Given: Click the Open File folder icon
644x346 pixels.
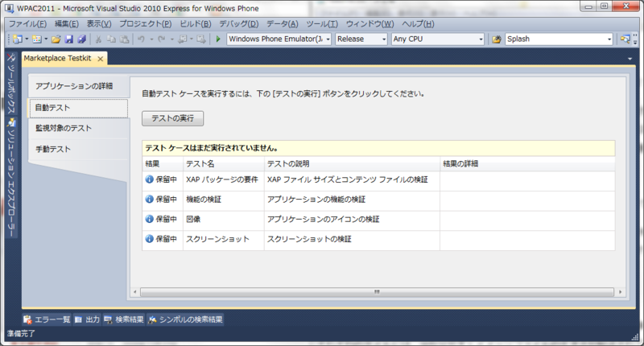Looking at the screenshot, I should click(x=56, y=39).
